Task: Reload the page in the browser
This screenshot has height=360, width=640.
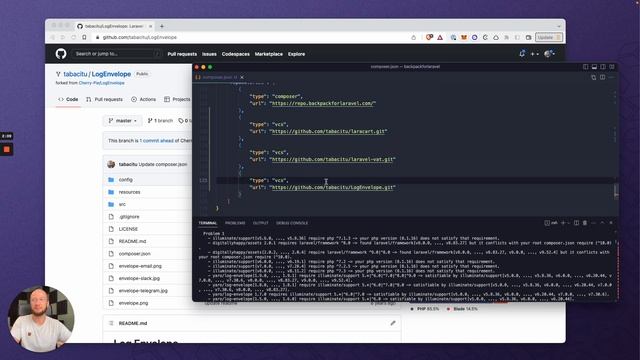Action: click(x=73, y=37)
